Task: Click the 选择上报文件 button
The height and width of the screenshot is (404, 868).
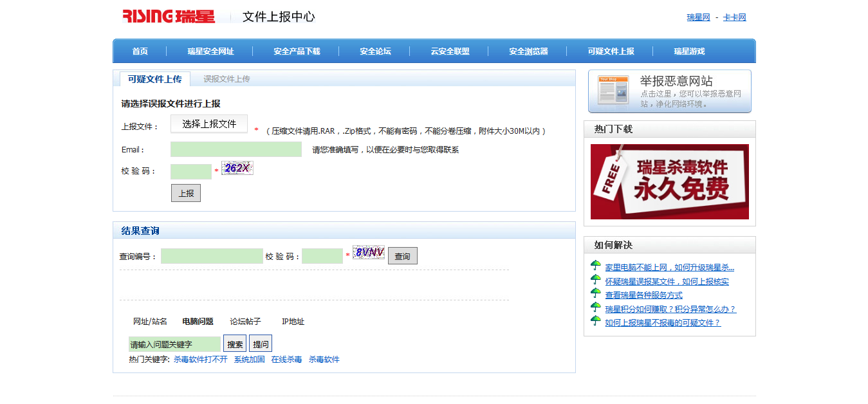Action: click(209, 124)
